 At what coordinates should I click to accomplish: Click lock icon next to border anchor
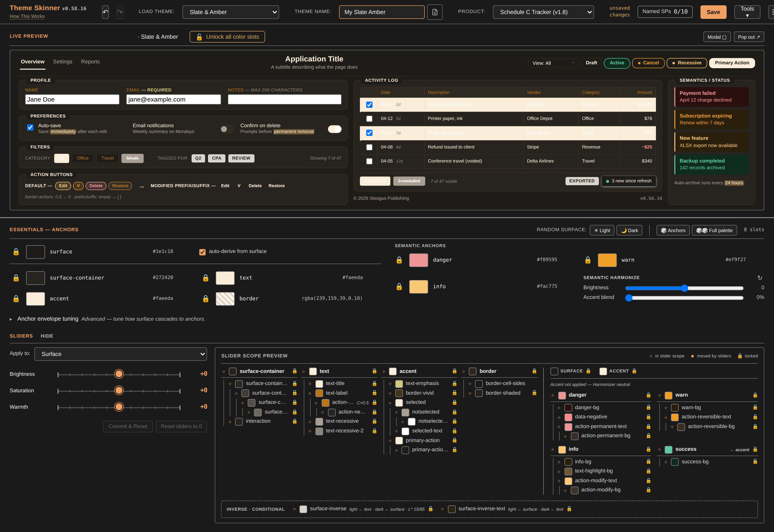point(206,299)
